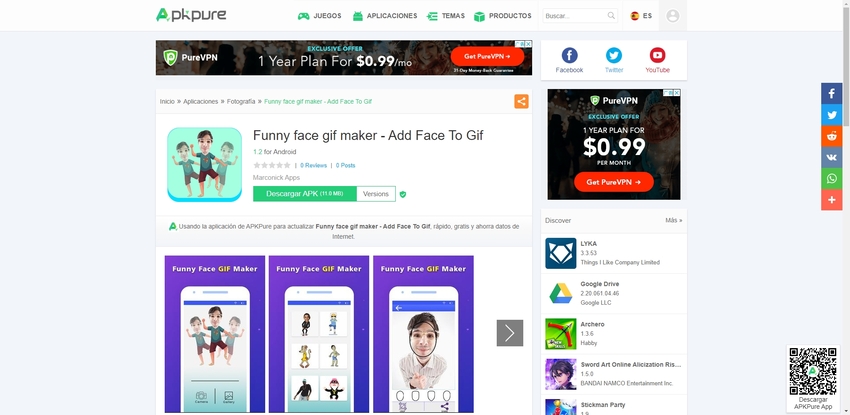Open the Sword Art Online app icon
The height and width of the screenshot is (415, 850).
point(561,374)
